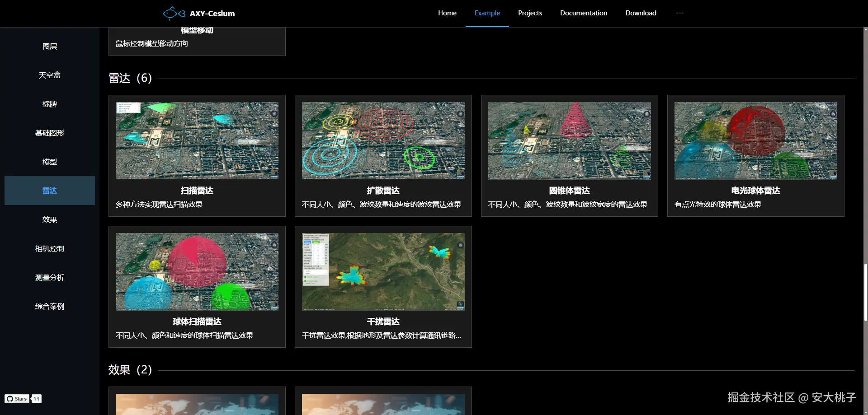Click the AXY-Cesium fish logo
This screenshot has width=868, height=415.
coord(174,13)
